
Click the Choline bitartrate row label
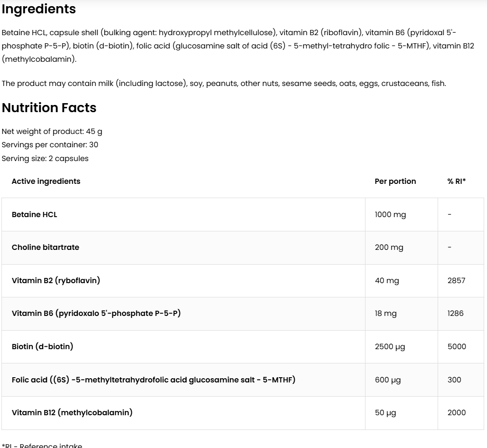46,248
